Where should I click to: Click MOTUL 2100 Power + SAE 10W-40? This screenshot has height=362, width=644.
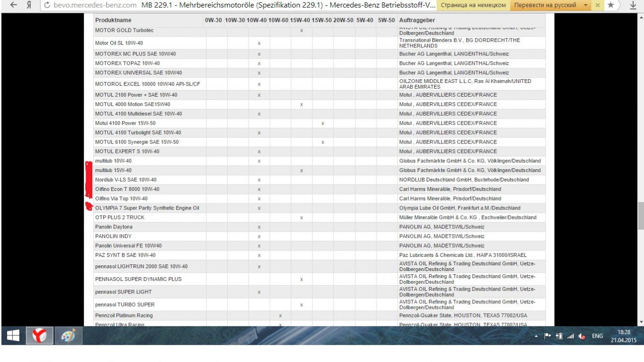[x=136, y=95]
